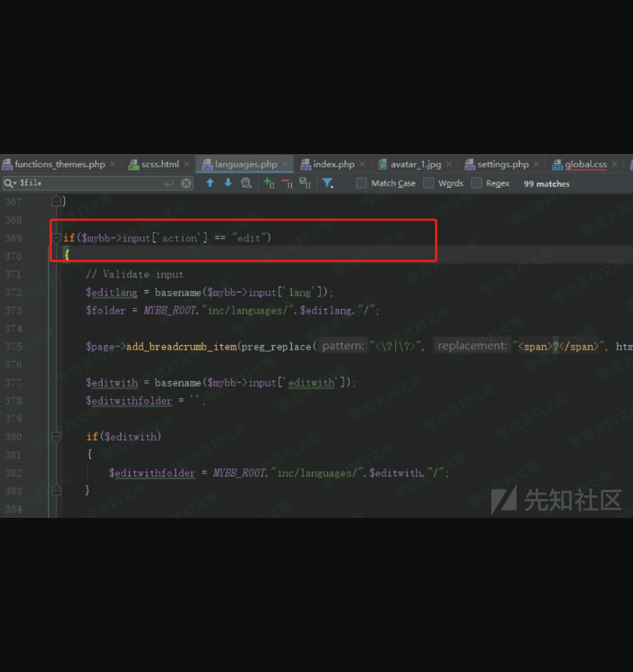Jump to previous search occurrence arrow
Screen dimensions: 633x672
210,183
